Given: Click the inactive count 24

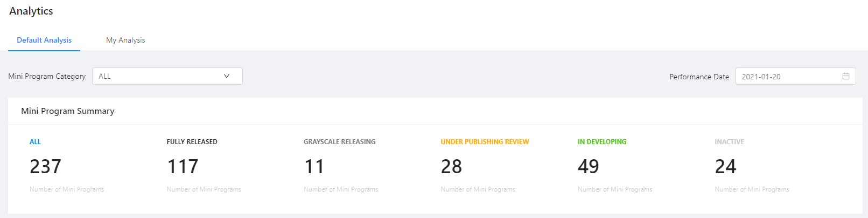Looking at the screenshot, I should coord(725,167).
